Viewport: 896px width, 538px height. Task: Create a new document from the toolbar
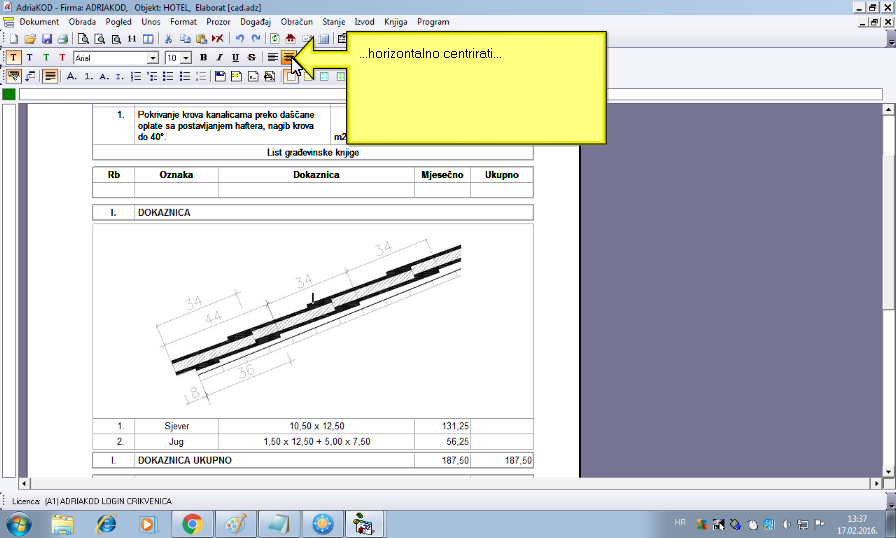coord(14,39)
